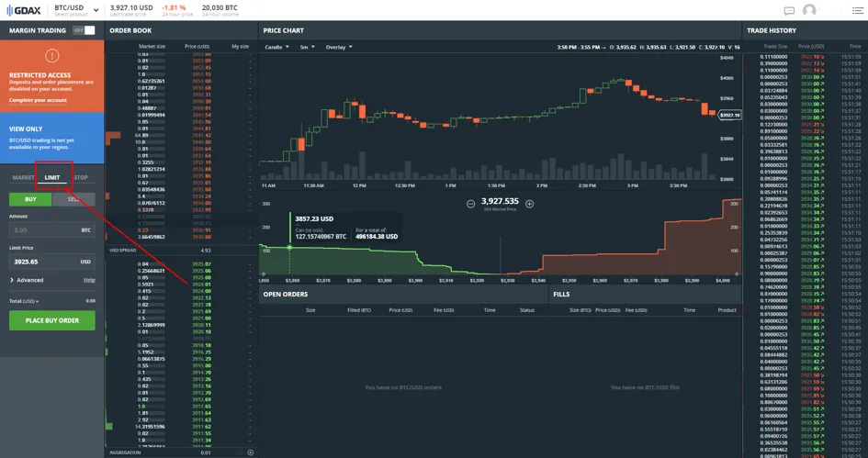Image resolution: width=868 pixels, height=458 pixels.
Task: Open the hamburger list menu icon
Action: coord(857,10)
